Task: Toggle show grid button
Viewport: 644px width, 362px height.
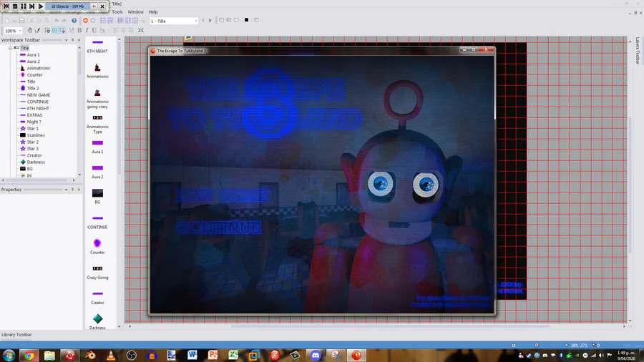Action: pos(54,30)
